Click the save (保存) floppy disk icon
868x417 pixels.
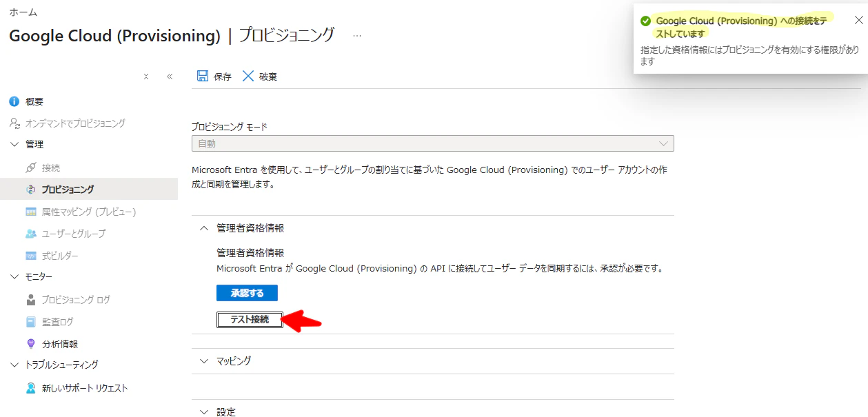(203, 76)
